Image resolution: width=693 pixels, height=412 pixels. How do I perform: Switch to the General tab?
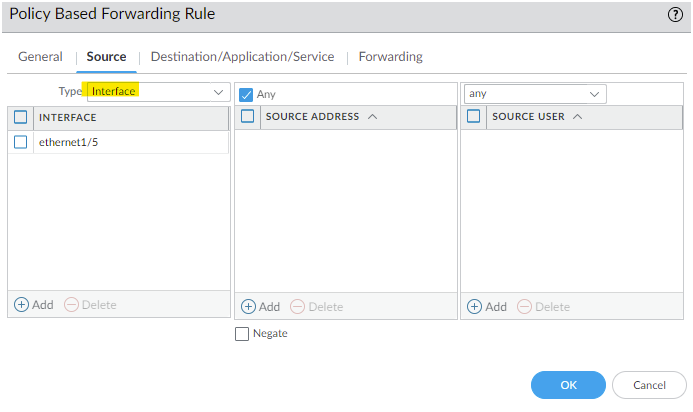(x=40, y=57)
